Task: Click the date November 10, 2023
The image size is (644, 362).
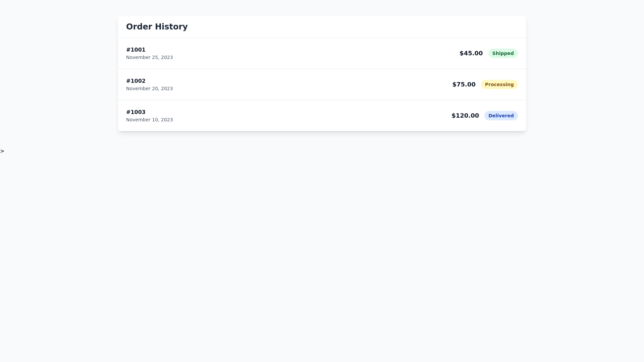Action: click(149, 120)
